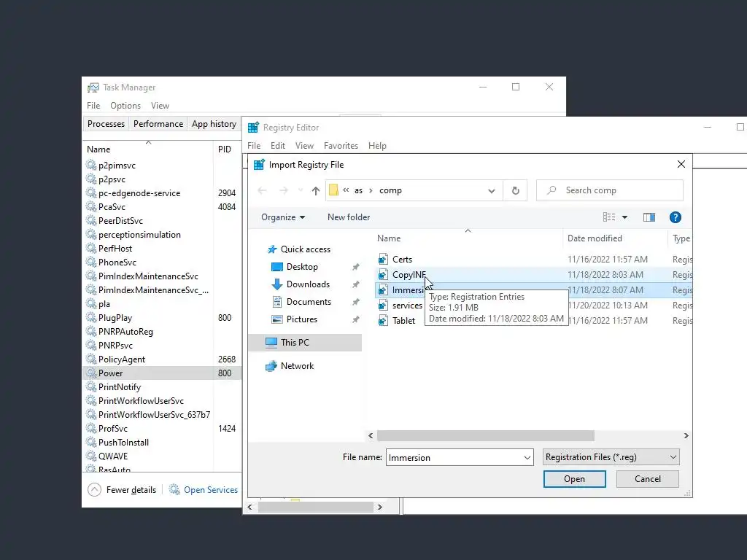This screenshot has height=560, width=747.
Task: Click the CopyINF registry file icon
Action: pos(383,274)
